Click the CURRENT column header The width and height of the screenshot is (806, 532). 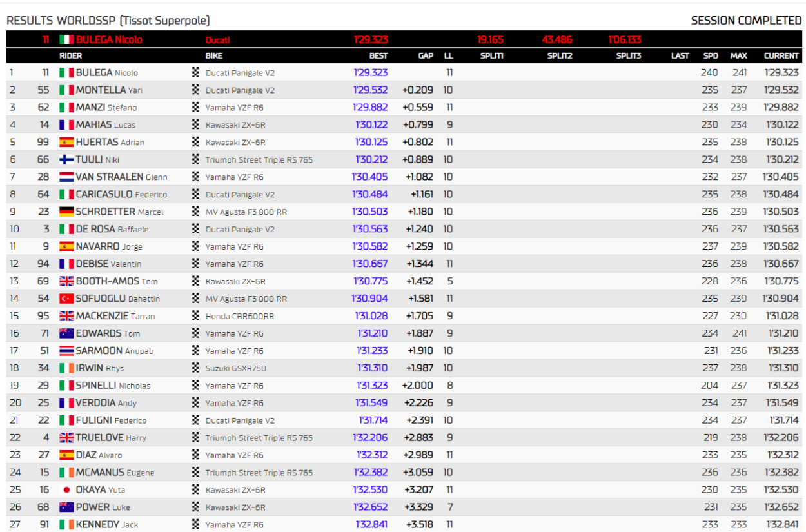point(781,56)
